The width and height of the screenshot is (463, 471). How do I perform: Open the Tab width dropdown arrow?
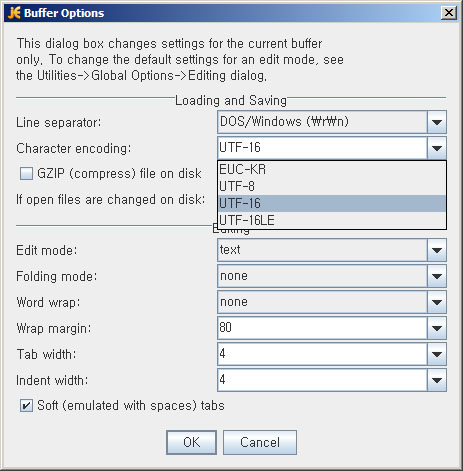click(x=437, y=354)
